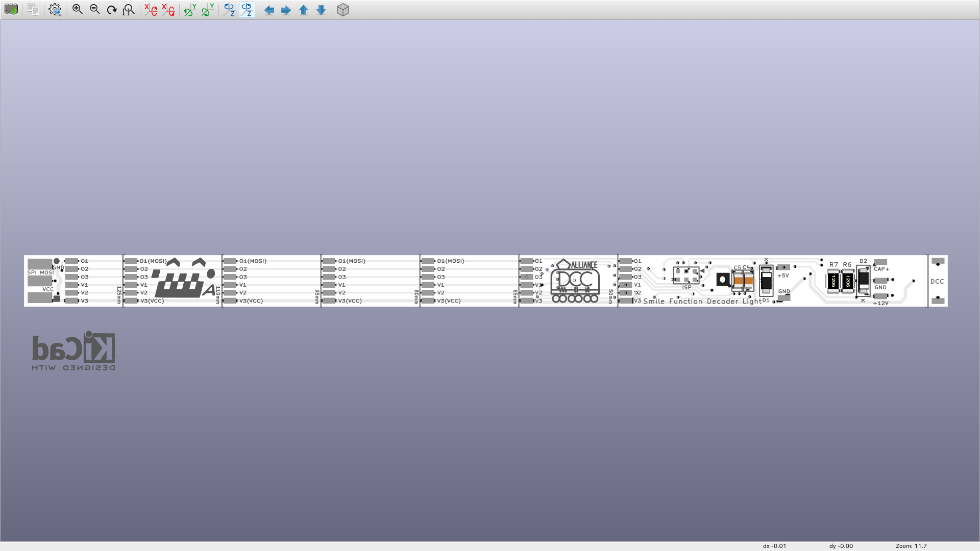This screenshot has height=551, width=980.
Task: Move board left with arrow
Action: pos(269,10)
